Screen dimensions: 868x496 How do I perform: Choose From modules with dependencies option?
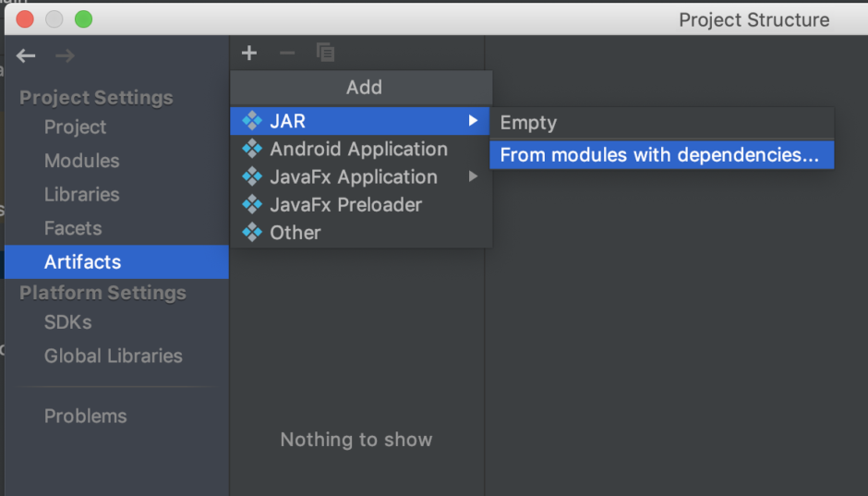[x=659, y=155]
